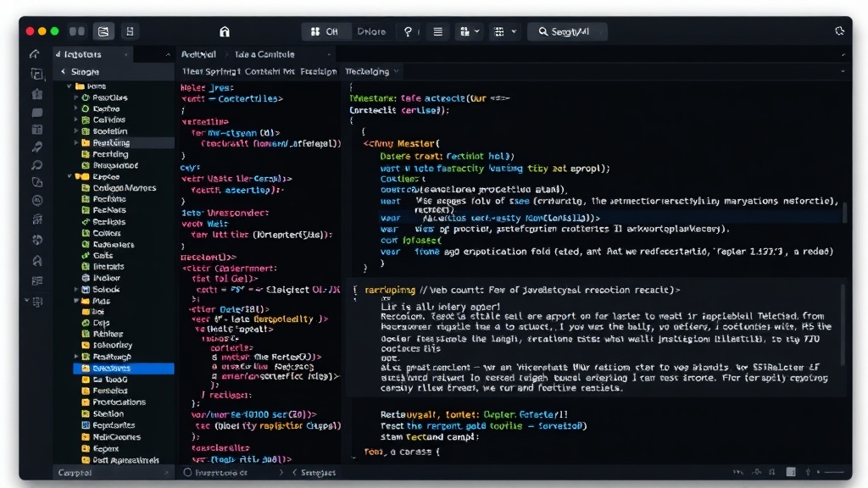
Task: Click the refresh icon at the window's top right
Action: pos(840,31)
